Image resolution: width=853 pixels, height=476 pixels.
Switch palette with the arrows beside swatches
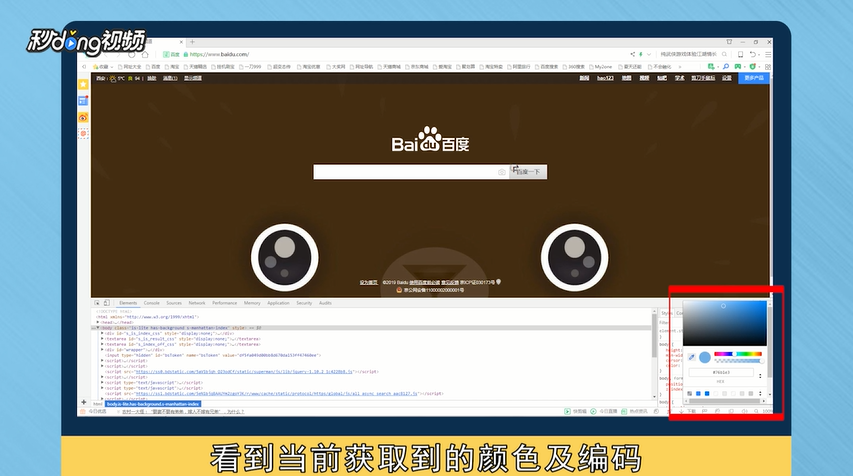[x=760, y=393]
